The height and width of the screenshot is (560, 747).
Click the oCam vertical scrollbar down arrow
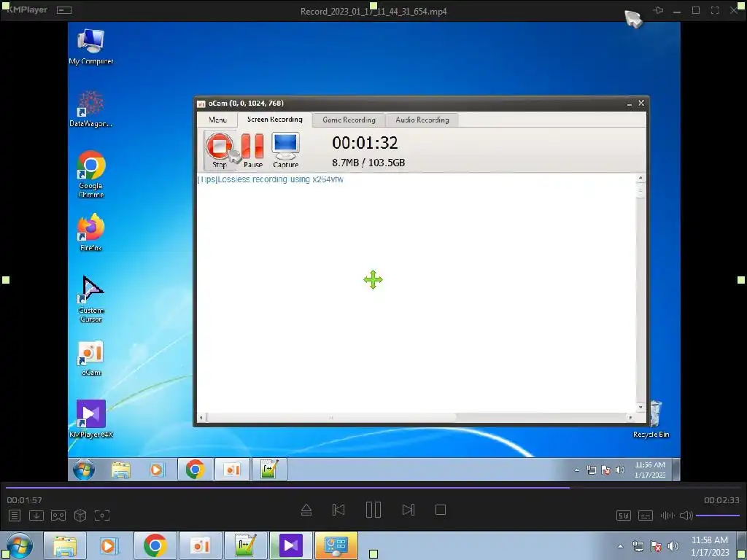click(x=640, y=408)
